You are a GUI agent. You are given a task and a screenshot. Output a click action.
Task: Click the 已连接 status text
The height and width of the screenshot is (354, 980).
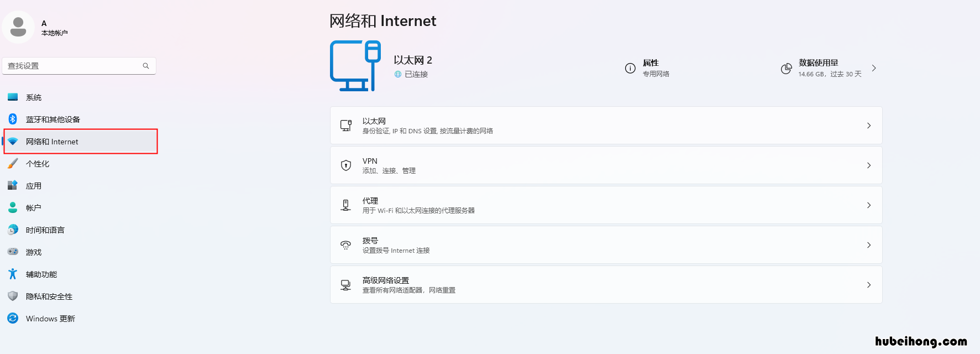[x=416, y=74]
